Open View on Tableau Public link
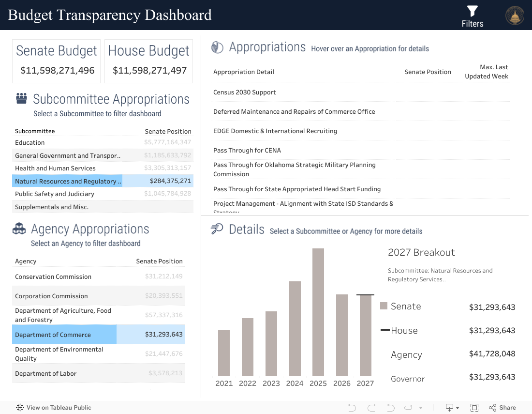Image resolution: width=532 pixels, height=414 pixels. [x=59, y=408]
